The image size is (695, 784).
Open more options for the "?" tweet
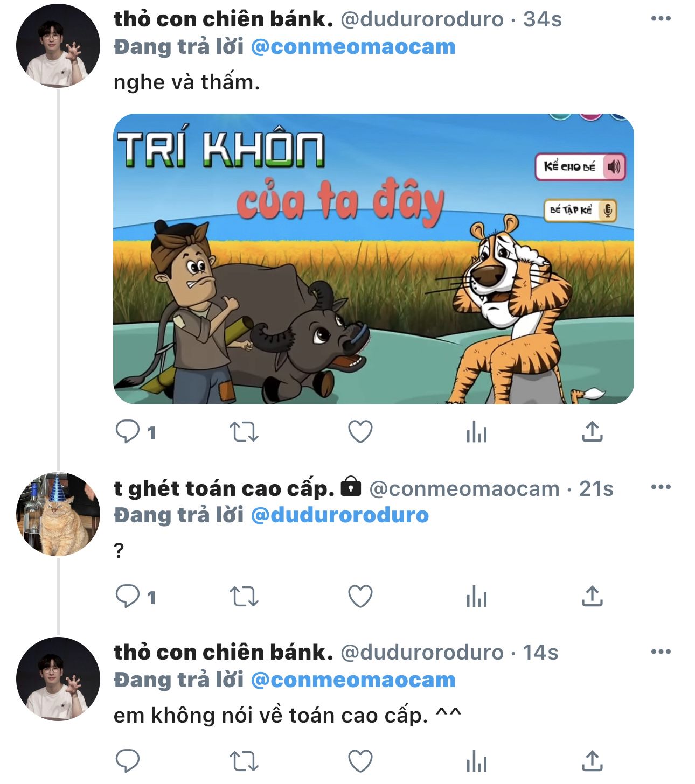661,487
